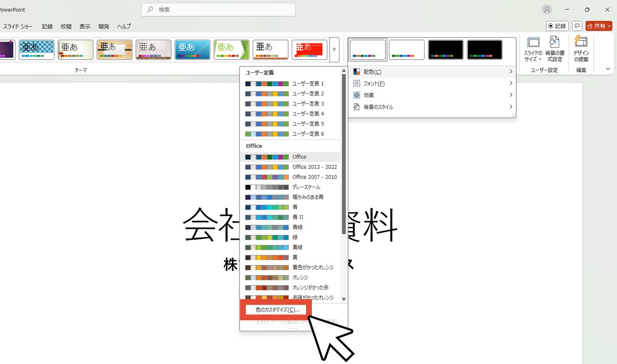Click the 検索 search box
This screenshot has height=364, width=617.
218,10
